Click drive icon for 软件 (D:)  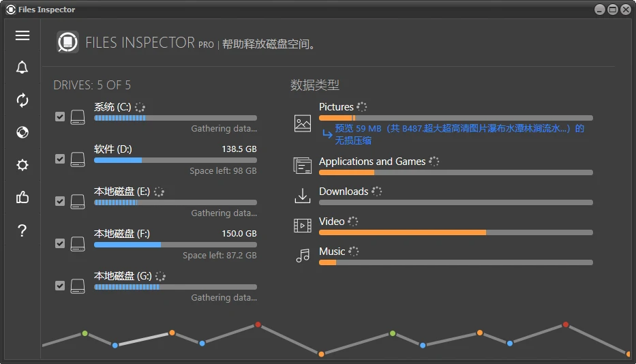point(78,160)
